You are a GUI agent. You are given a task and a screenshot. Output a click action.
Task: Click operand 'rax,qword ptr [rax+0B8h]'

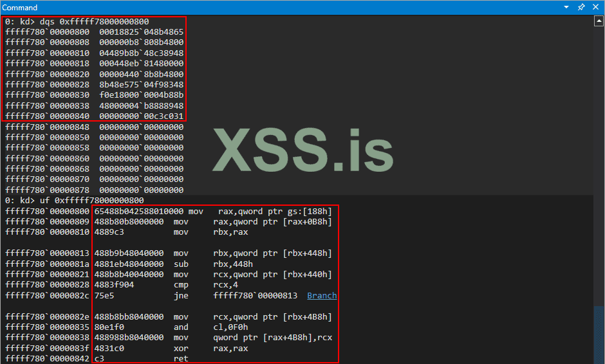272,222
